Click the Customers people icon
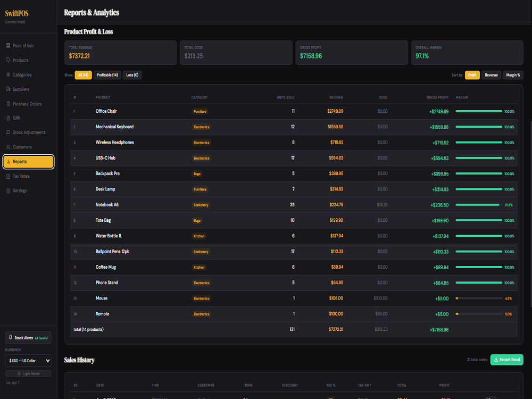 pyautogui.click(x=8, y=147)
